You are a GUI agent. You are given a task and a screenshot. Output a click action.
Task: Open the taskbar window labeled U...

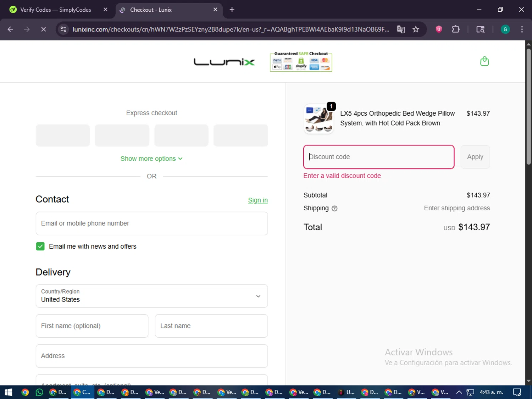tap(346, 392)
